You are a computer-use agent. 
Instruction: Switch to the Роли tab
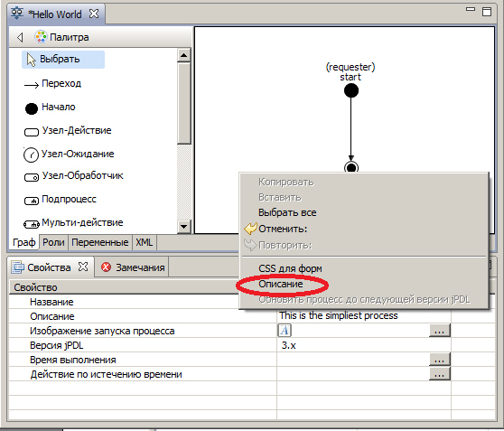pos(53,242)
